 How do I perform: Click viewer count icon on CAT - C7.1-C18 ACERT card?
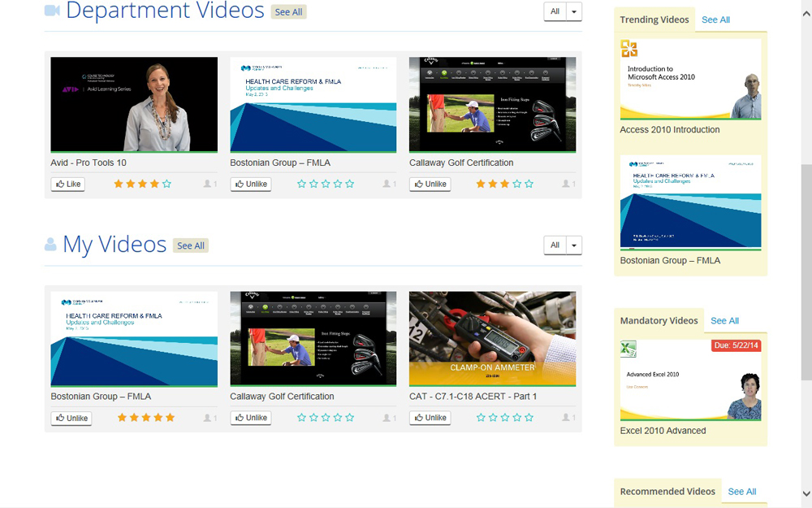[566, 418]
